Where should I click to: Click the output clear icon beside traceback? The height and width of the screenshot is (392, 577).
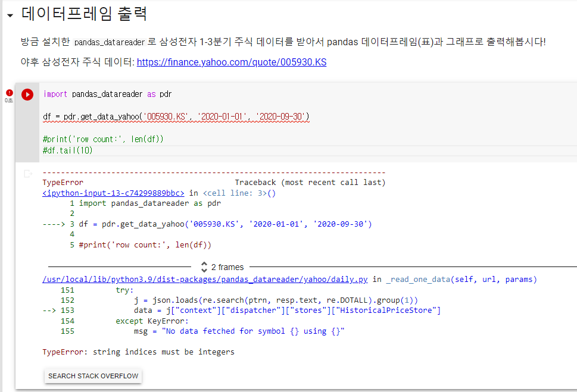point(28,174)
